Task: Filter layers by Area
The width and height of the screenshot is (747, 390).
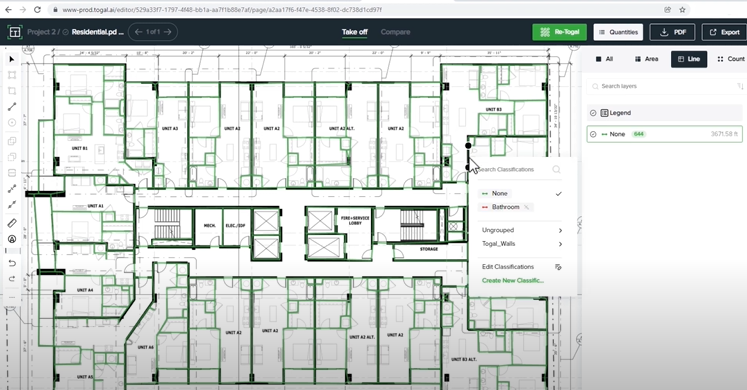Action: pyautogui.click(x=646, y=59)
